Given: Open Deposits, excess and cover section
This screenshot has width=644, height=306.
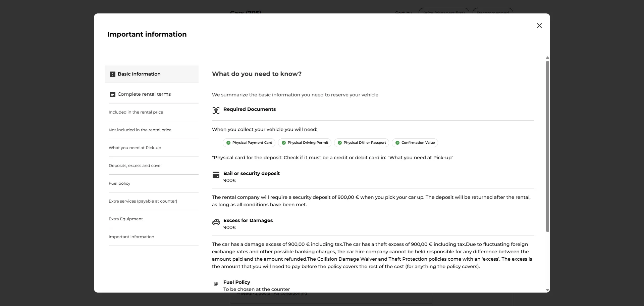Looking at the screenshot, I should point(135,166).
